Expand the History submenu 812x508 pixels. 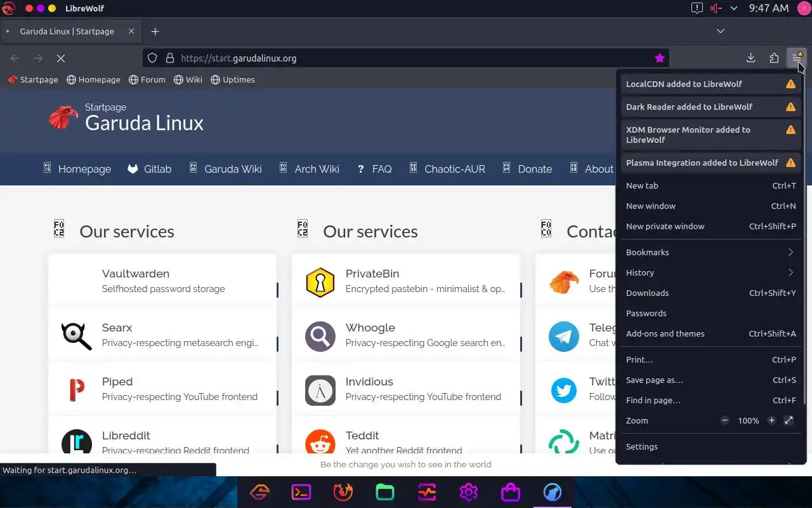710,272
